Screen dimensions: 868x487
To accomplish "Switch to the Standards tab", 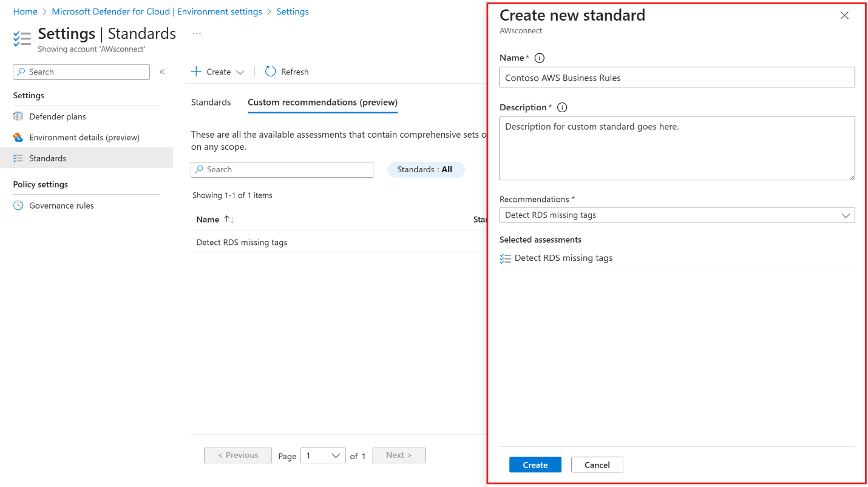I will click(211, 102).
